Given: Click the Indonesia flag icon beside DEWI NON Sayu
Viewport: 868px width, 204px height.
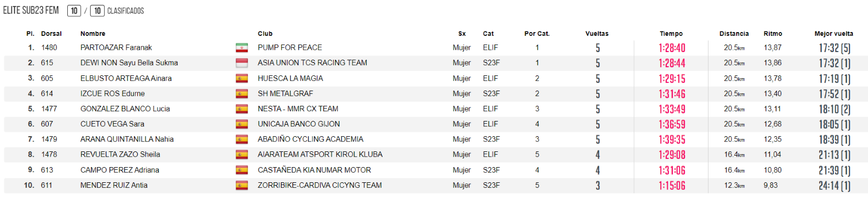Looking at the screenshot, I should [241, 63].
